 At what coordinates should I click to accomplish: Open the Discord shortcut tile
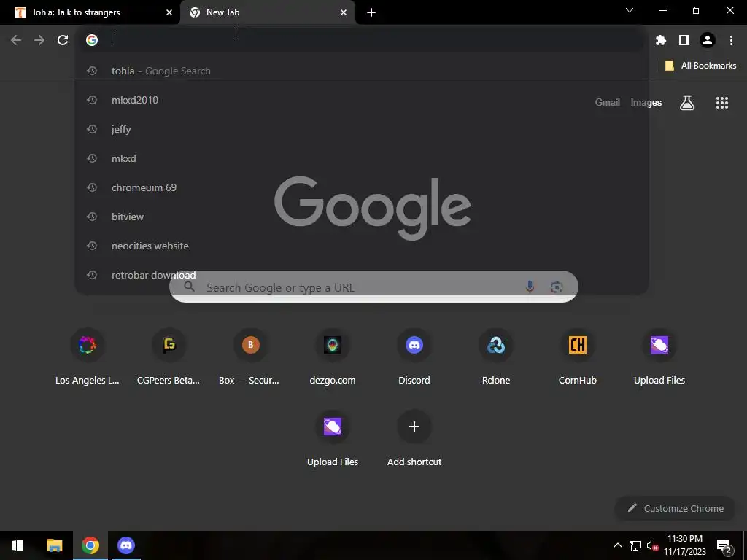(414, 357)
